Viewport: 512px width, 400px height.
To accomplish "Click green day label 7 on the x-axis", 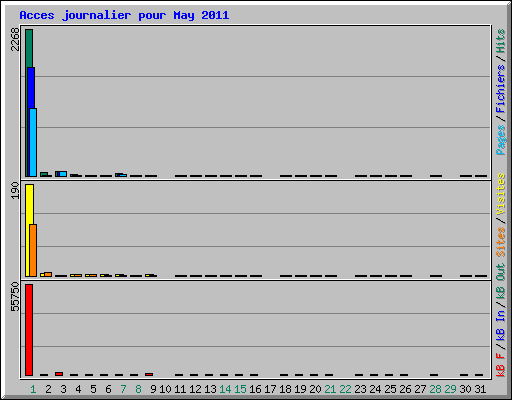I will point(123,389).
